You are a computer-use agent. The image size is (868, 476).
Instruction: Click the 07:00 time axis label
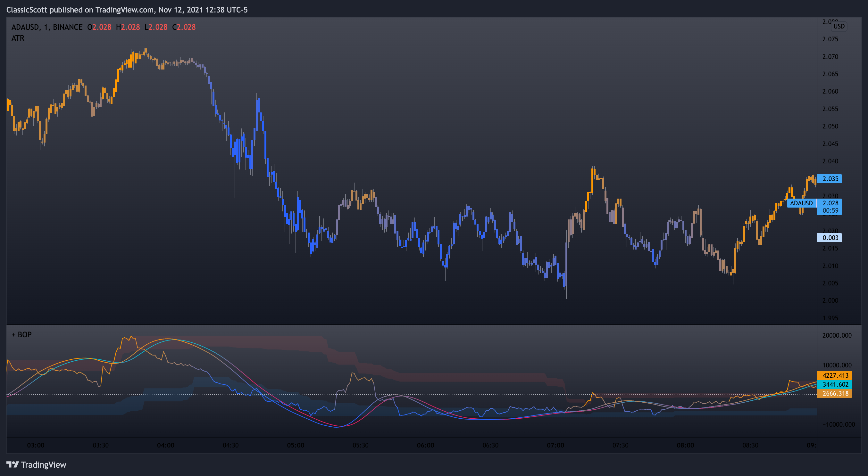coord(555,445)
